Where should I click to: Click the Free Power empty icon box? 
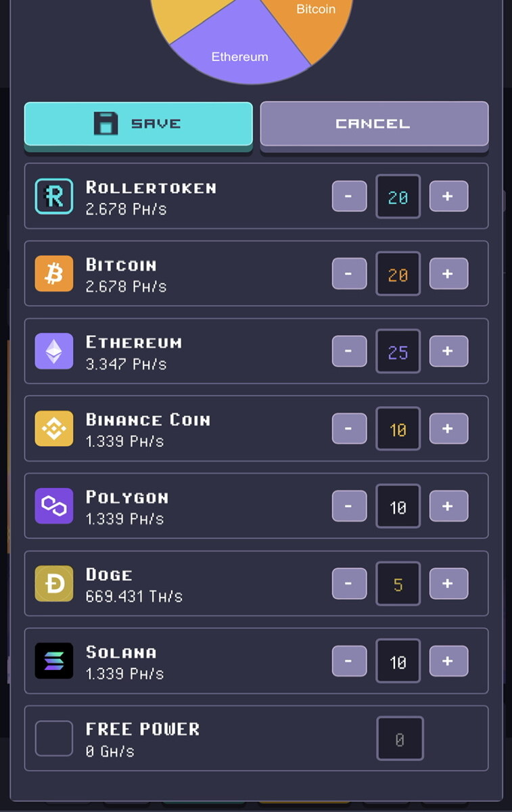[54, 738]
